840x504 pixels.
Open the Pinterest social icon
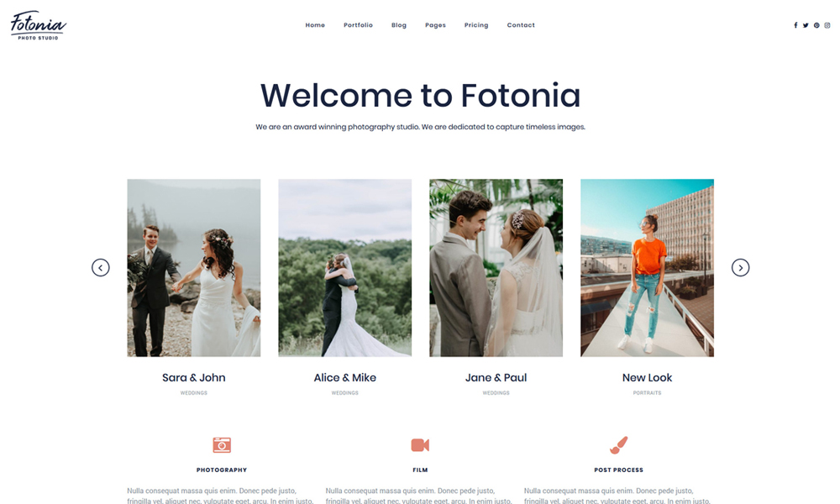click(x=816, y=25)
